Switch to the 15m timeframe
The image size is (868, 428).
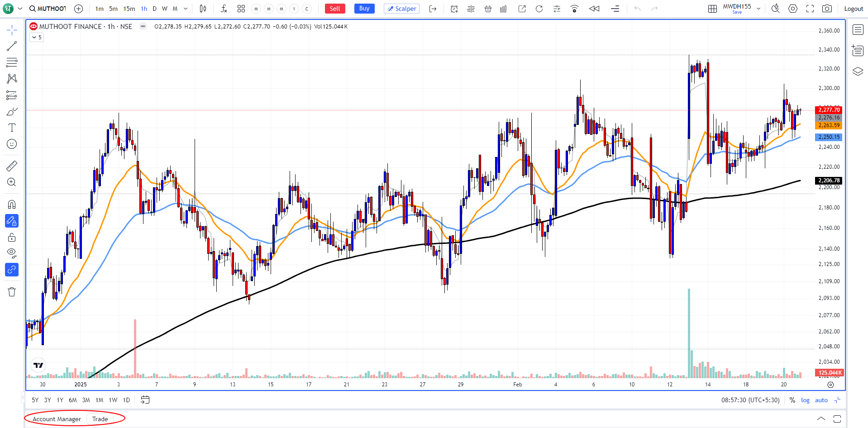click(129, 9)
